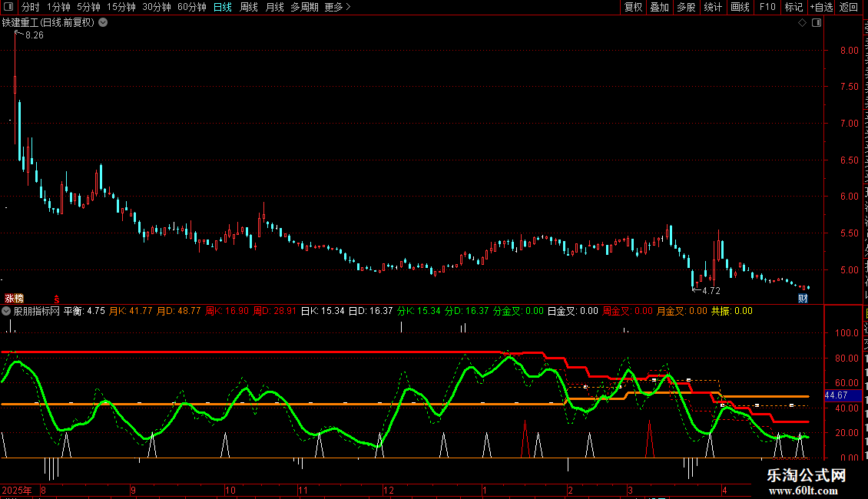Click the 财 financial marker icon
The height and width of the screenshot is (499, 868).
[803, 299]
